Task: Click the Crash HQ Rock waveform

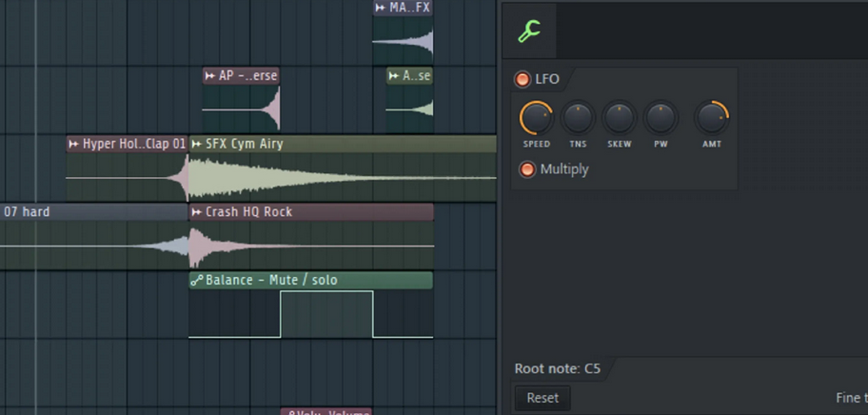Action: (311, 246)
